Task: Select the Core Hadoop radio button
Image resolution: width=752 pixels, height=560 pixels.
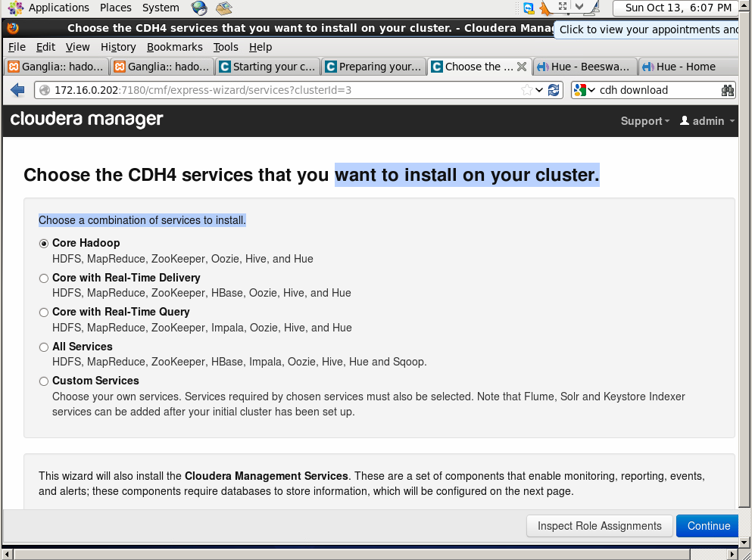Action: coord(44,244)
